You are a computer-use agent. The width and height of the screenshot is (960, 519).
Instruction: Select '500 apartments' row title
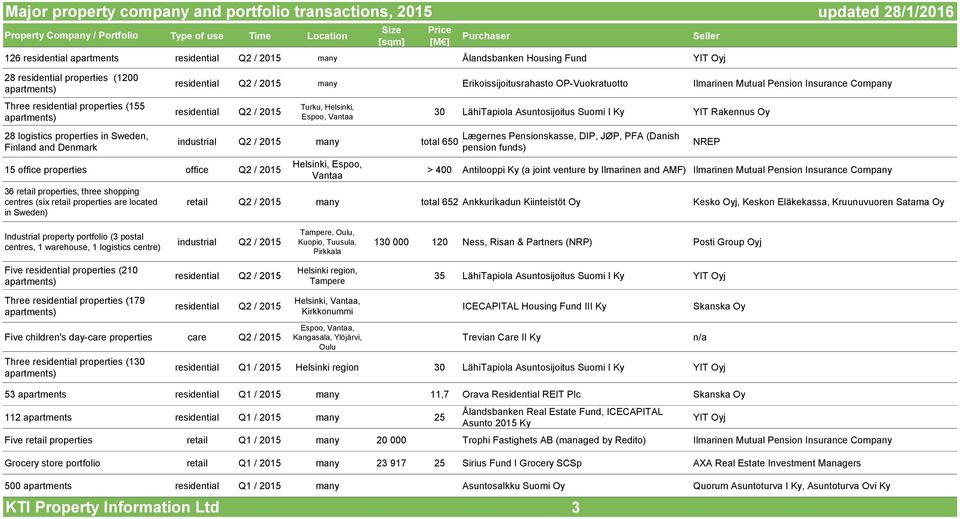click(38, 486)
